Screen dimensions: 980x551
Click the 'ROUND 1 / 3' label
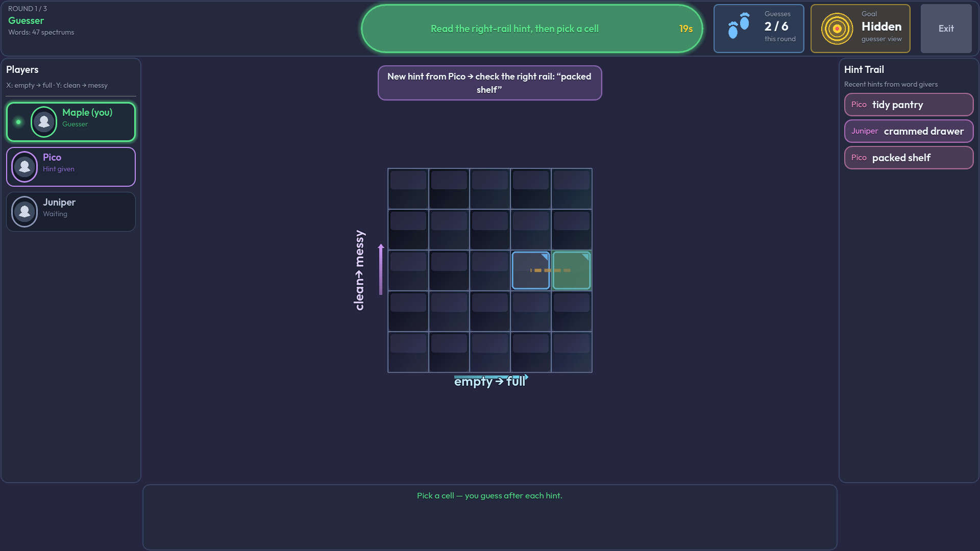[x=28, y=9]
